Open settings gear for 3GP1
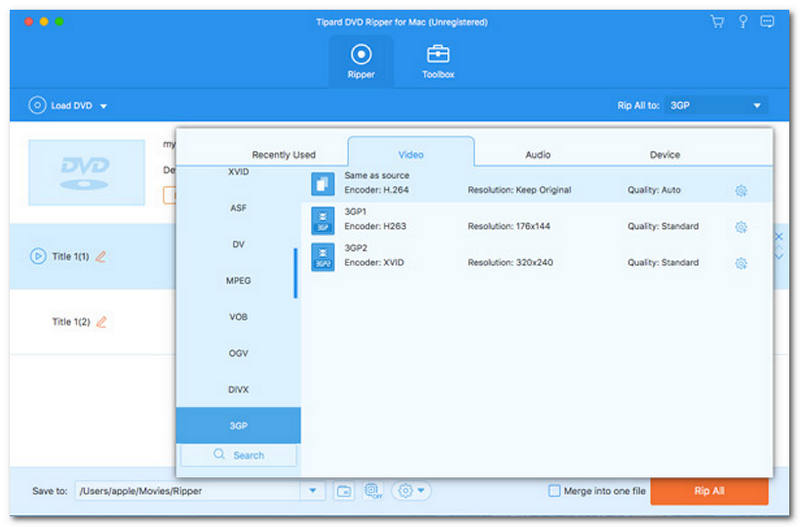The height and width of the screenshot is (527, 800). tap(741, 227)
